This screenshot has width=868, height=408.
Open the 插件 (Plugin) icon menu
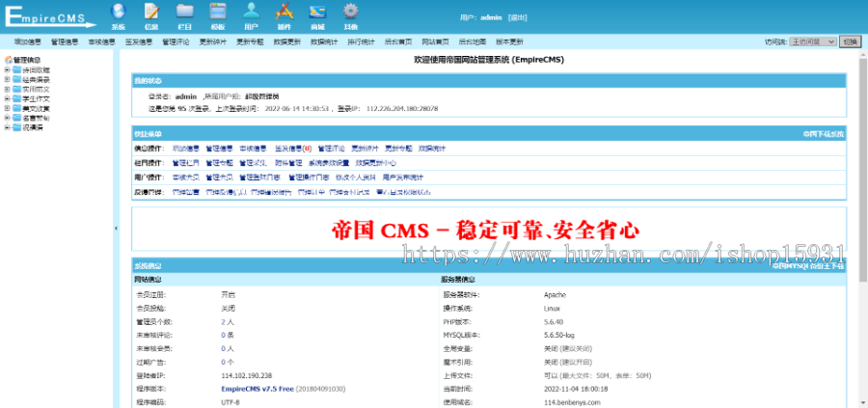tap(284, 15)
